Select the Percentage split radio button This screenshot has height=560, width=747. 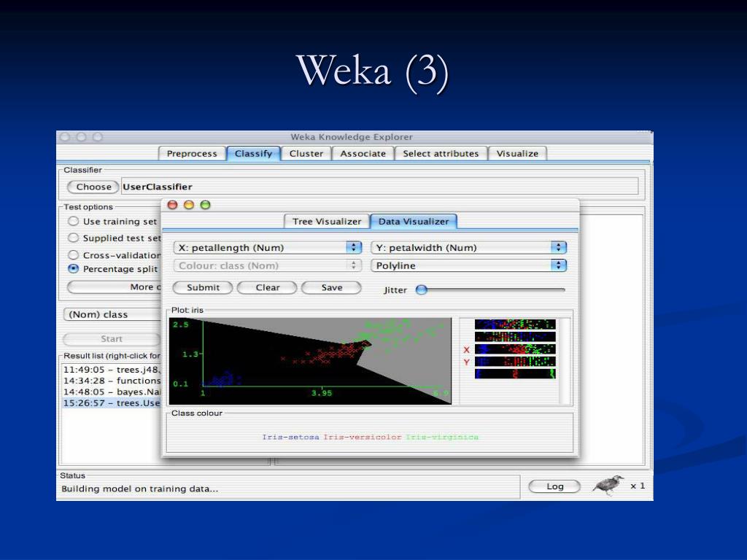73,268
